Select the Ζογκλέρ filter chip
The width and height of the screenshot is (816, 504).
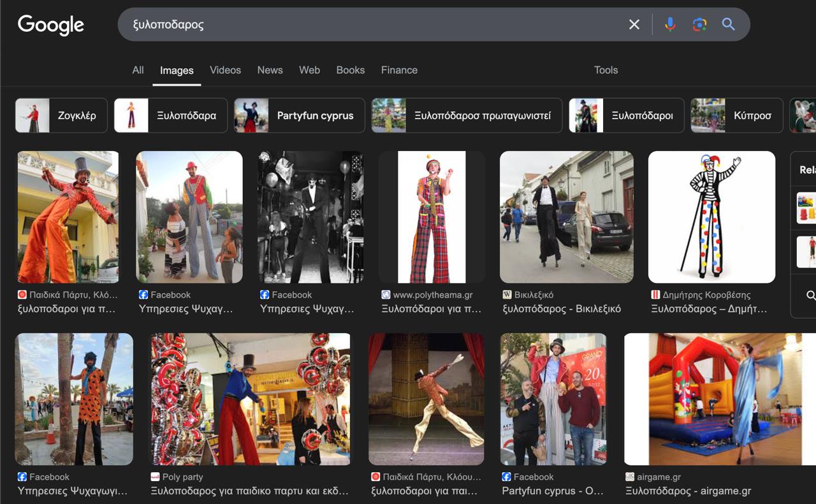pyautogui.click(x=61, y=115)
